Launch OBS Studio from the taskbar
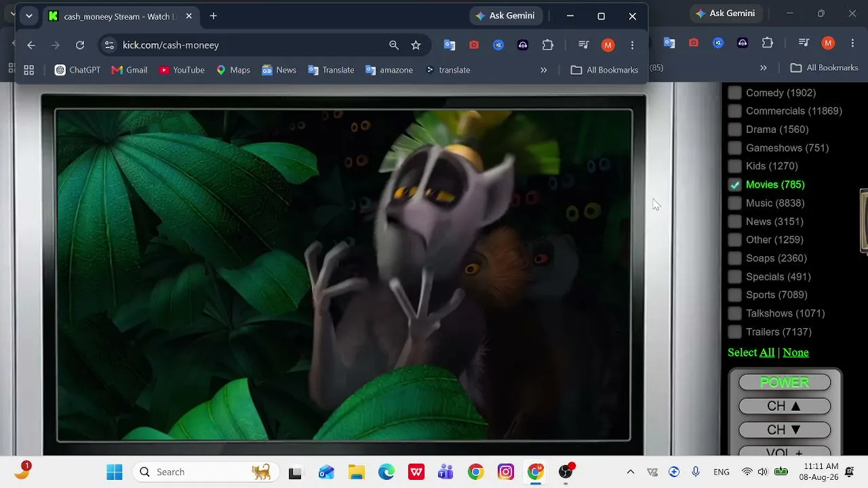Screen dimensions: 868x488 [x=566, y=472]
